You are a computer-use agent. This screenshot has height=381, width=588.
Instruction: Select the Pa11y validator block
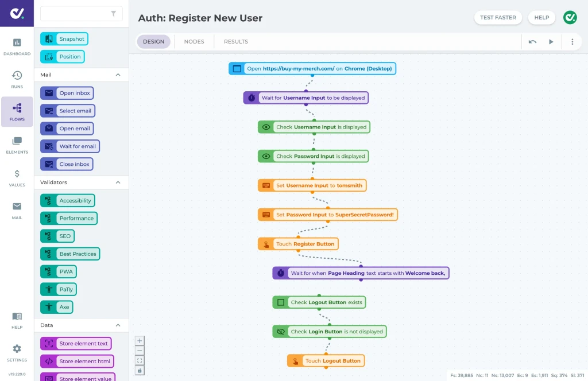(x=59, y=290)
